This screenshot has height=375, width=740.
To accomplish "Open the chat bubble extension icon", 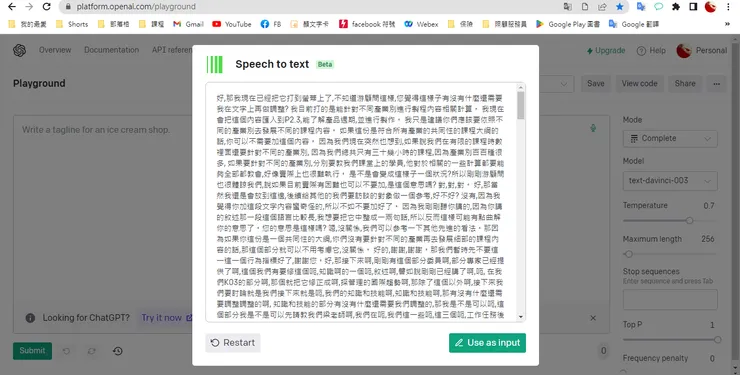I will 658,7.
